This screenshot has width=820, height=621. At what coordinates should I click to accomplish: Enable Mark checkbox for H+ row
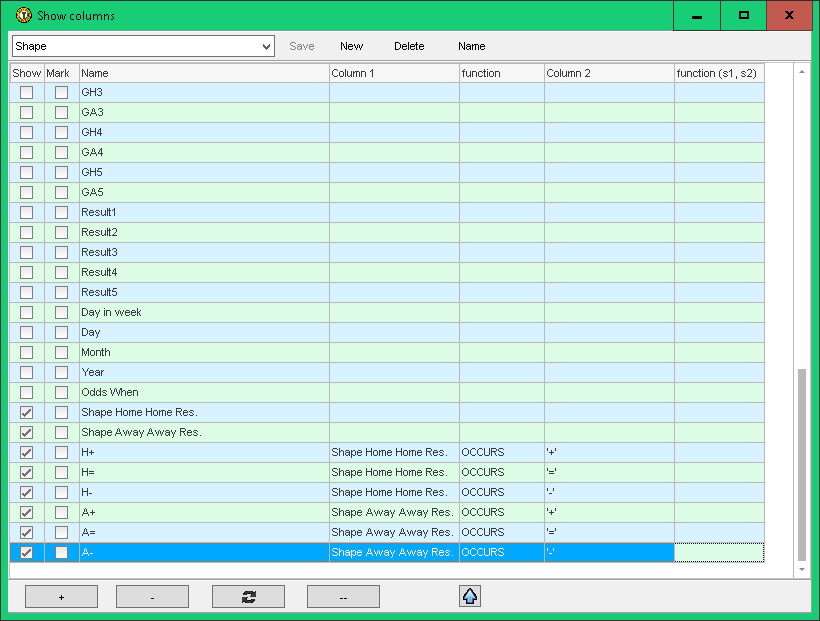62,453
